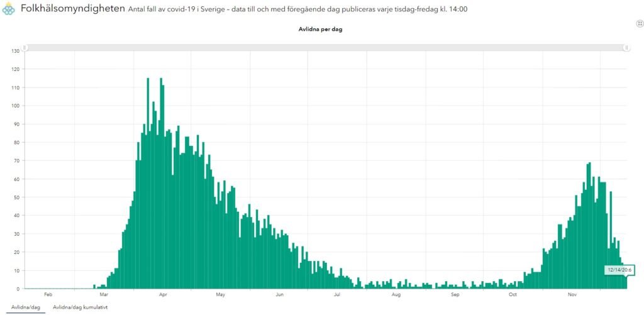Expand the chart with the maximize icon
This screenshot has width=644, height=315.
coord(640,23)
